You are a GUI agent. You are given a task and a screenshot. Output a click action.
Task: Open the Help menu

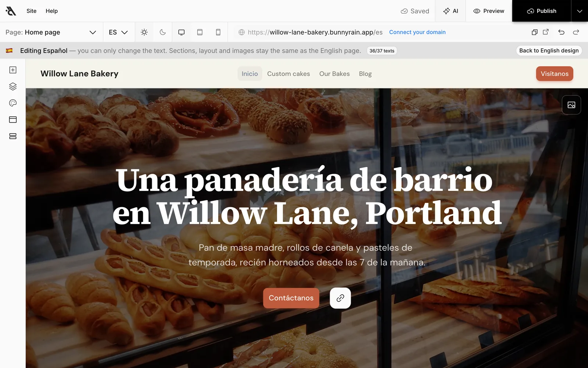click(x=52, y=11)
